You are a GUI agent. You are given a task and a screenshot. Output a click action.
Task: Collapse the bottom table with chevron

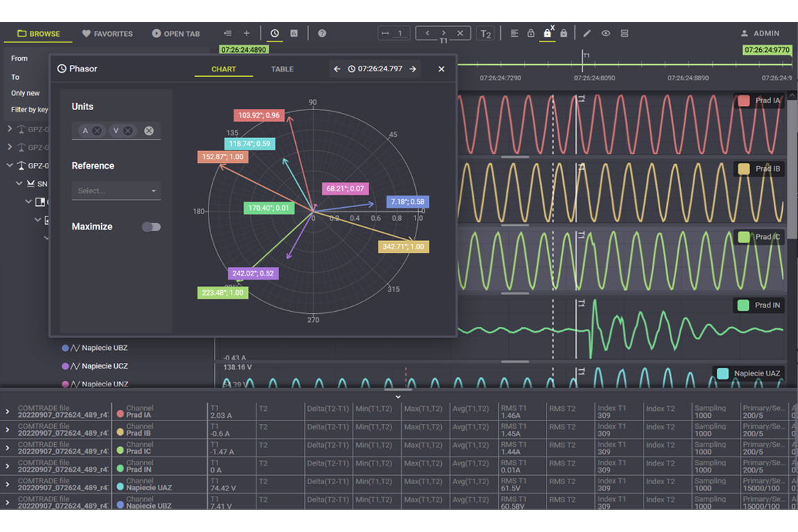(x=398, y=397)
